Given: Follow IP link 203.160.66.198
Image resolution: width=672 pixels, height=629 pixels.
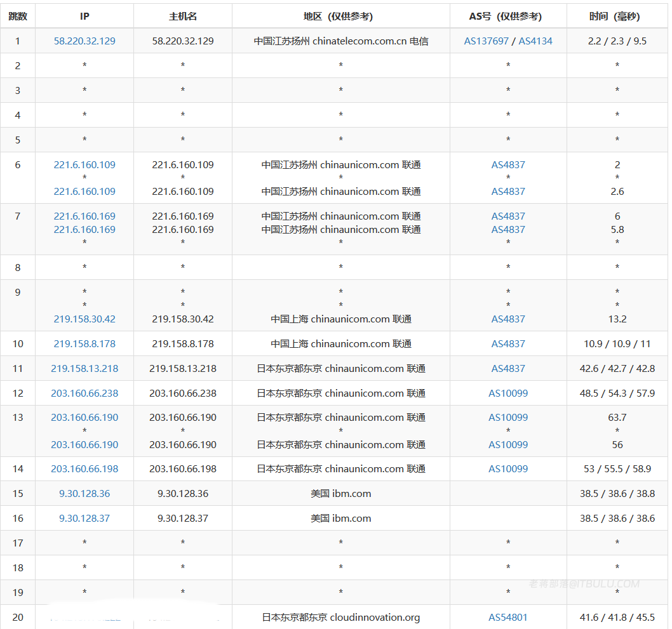Looking at the screenshot, I should coord(84,469).
